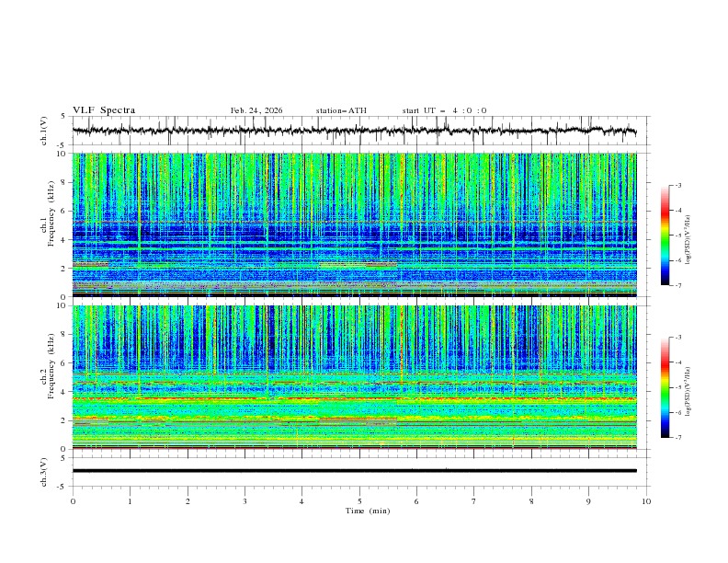The width and height of the screenshot is (728, 563).
Task: Click the 'VLF Spectra' title text
Action: [104, 110]
